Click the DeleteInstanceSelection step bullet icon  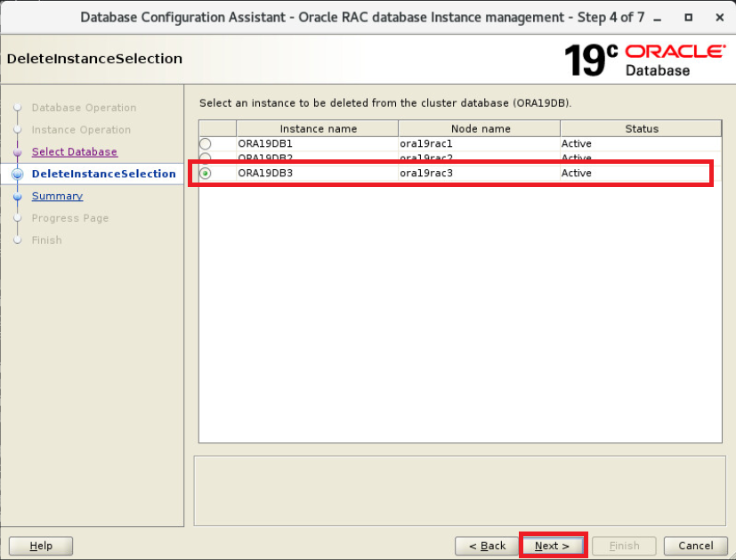tap(18, 174)
